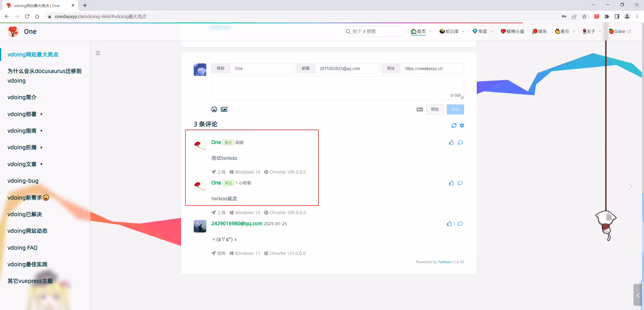Click the browser reload button

tap(27, 16)
